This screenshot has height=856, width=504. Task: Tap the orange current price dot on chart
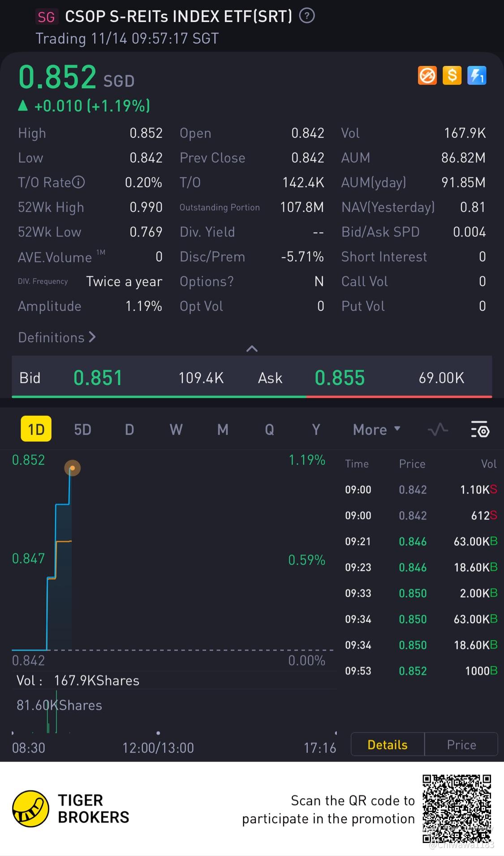tap(73, 468)
